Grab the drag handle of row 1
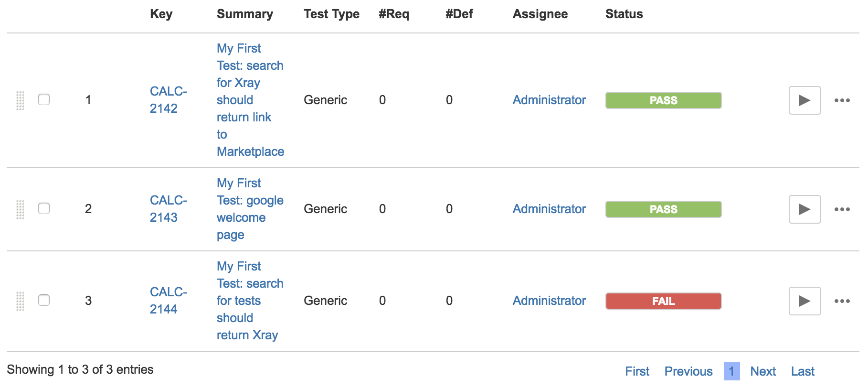Viewport: 868px width, 389px height. click(20, 100)
